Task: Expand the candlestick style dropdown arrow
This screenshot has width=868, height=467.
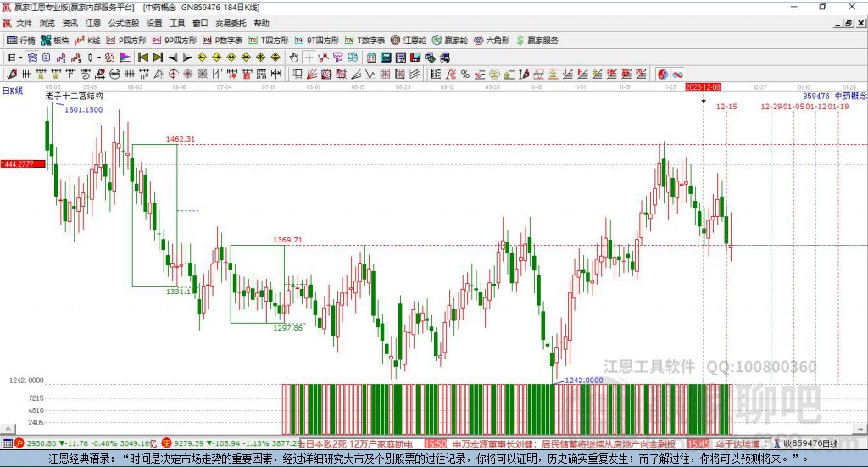Action: [99, 58]
